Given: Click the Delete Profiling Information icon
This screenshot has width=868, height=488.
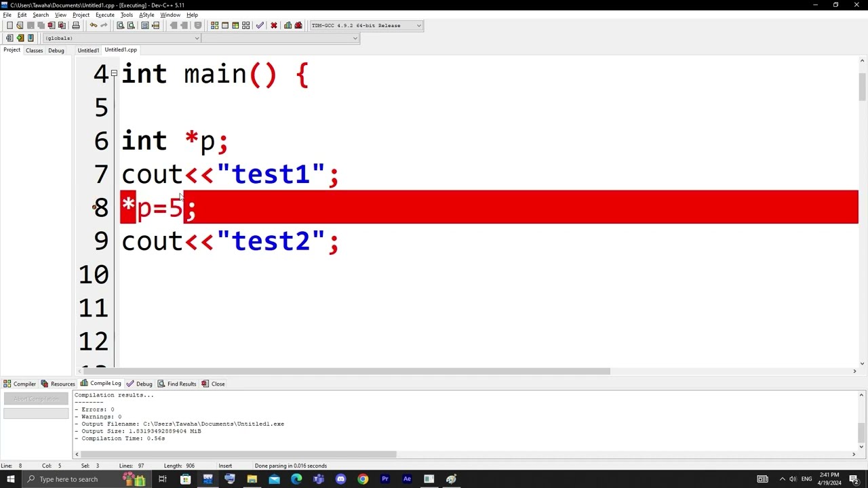Looking at the screenshot, I should pos(298,25).
